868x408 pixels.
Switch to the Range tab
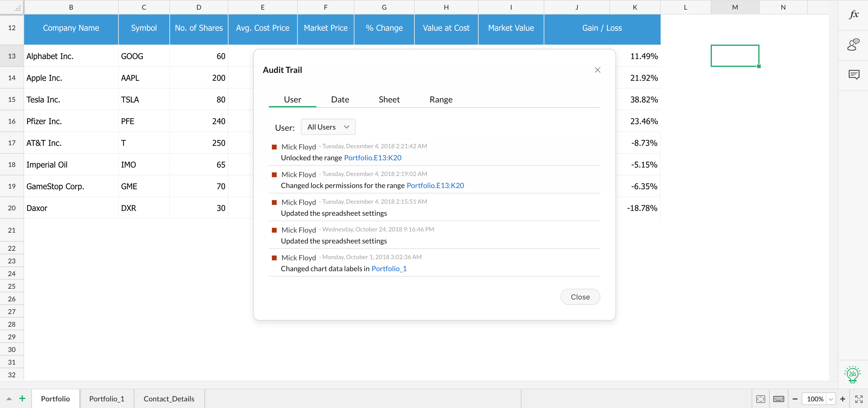[440, 100]
